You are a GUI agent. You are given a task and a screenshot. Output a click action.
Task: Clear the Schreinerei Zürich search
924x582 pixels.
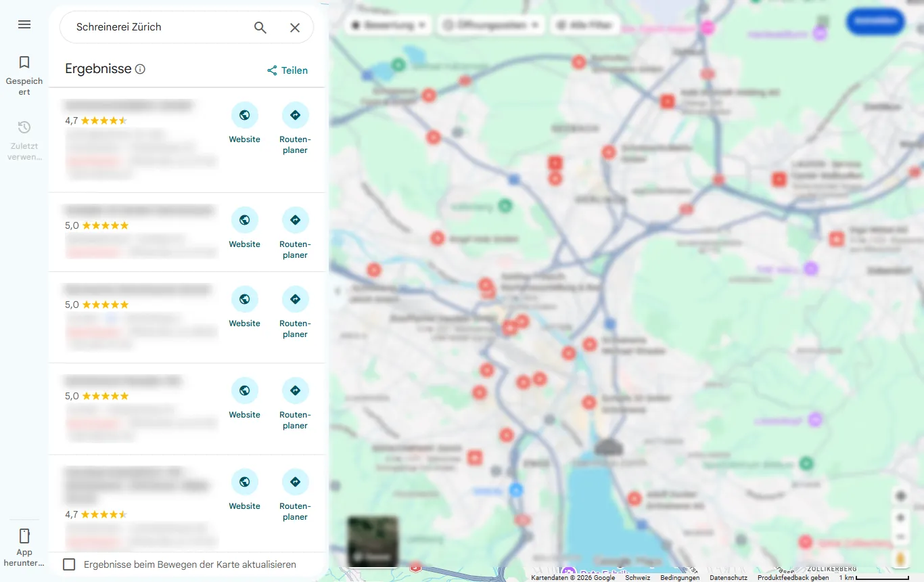click(x=295, y=27)
